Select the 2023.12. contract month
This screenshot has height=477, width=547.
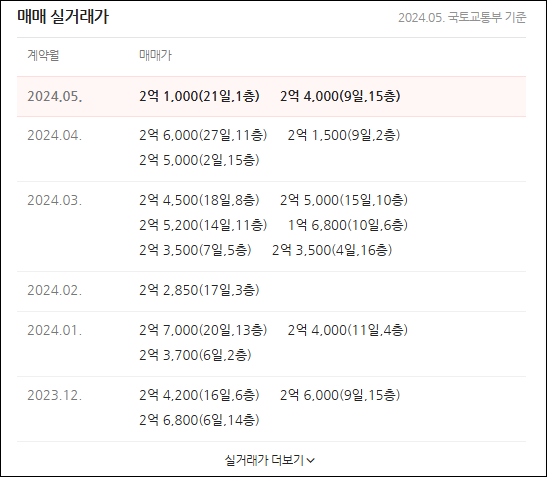pos(55,395)
